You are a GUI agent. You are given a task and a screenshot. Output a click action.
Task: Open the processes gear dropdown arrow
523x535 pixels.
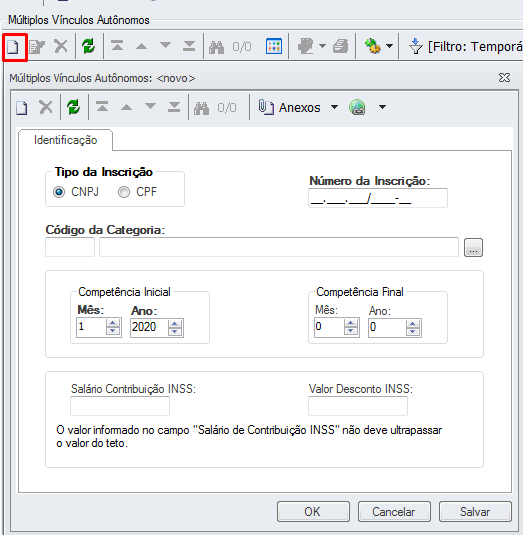point(389,46)
